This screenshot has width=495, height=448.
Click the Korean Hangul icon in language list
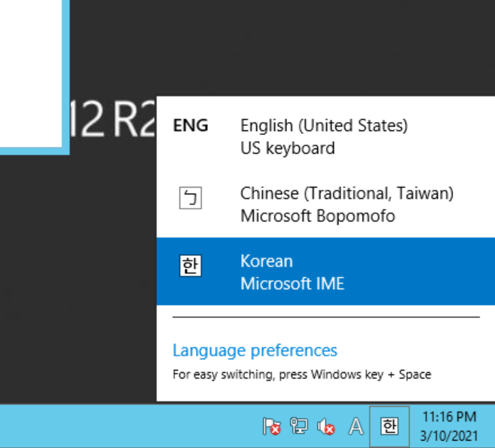pos(191,266)
